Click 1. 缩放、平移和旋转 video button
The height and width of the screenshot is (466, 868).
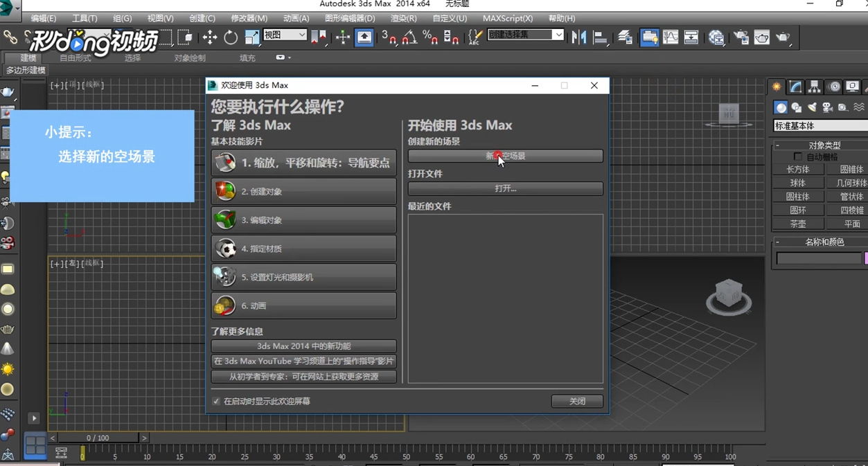pyautogui.click(x=304, y=163)
